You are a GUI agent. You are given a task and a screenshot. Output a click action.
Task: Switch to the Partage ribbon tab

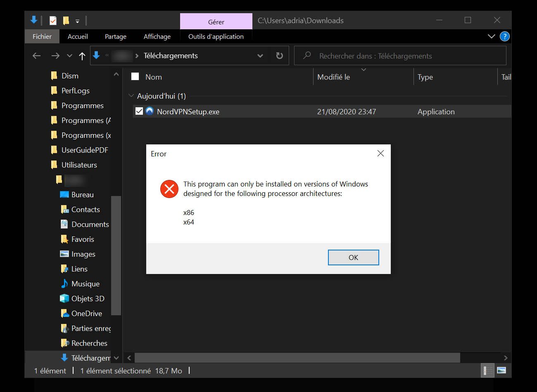coord(116,36)
